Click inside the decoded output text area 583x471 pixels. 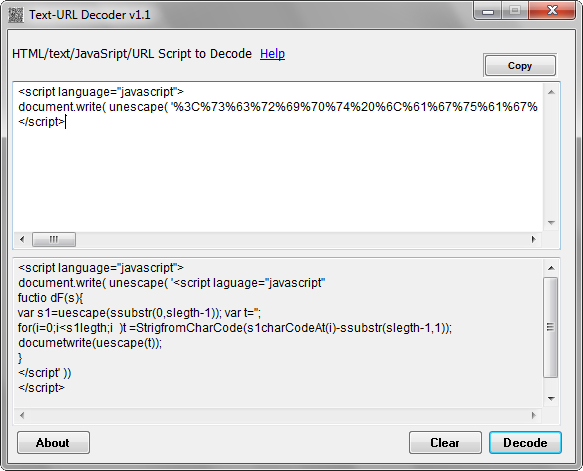(278, 333)
